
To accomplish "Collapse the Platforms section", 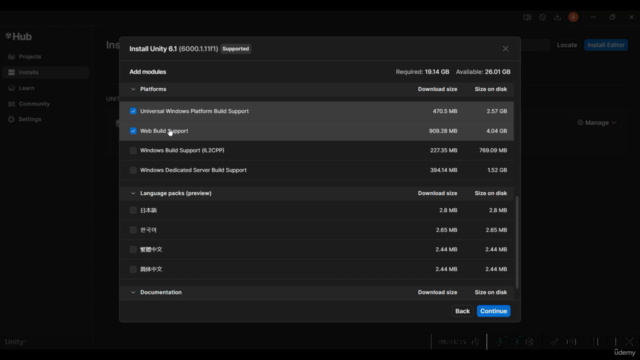I will pos(133,89).
